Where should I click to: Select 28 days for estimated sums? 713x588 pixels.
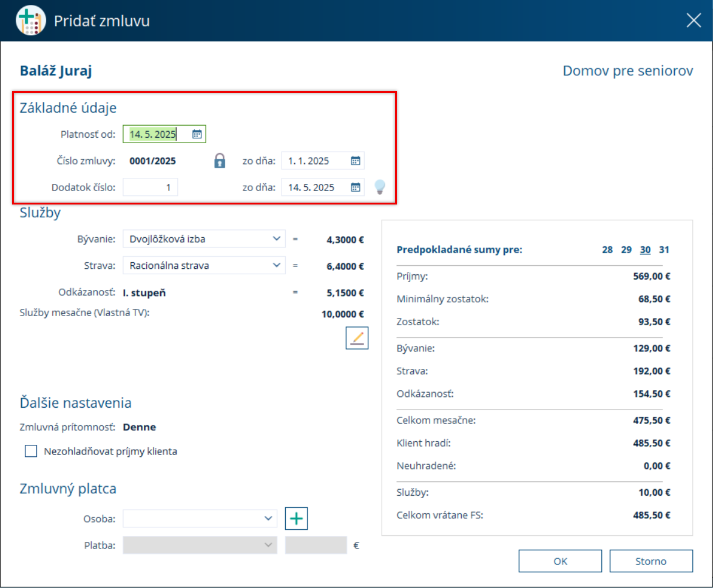607,249
